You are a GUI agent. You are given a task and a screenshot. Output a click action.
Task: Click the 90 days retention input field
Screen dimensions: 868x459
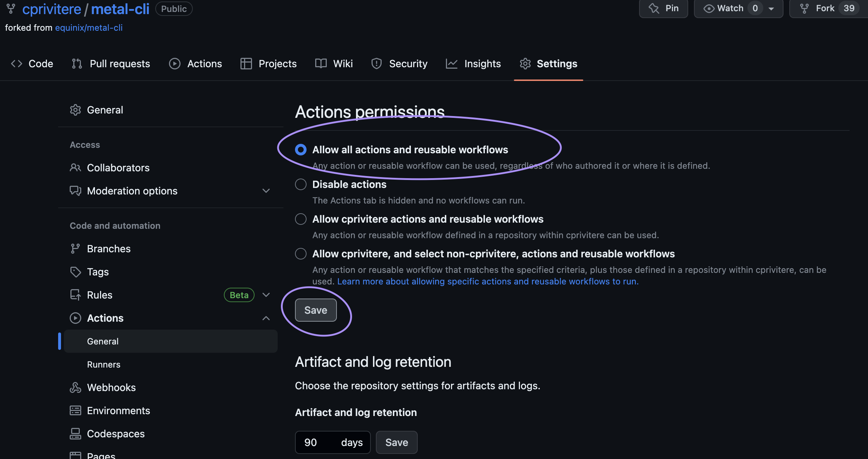point(333,442)
